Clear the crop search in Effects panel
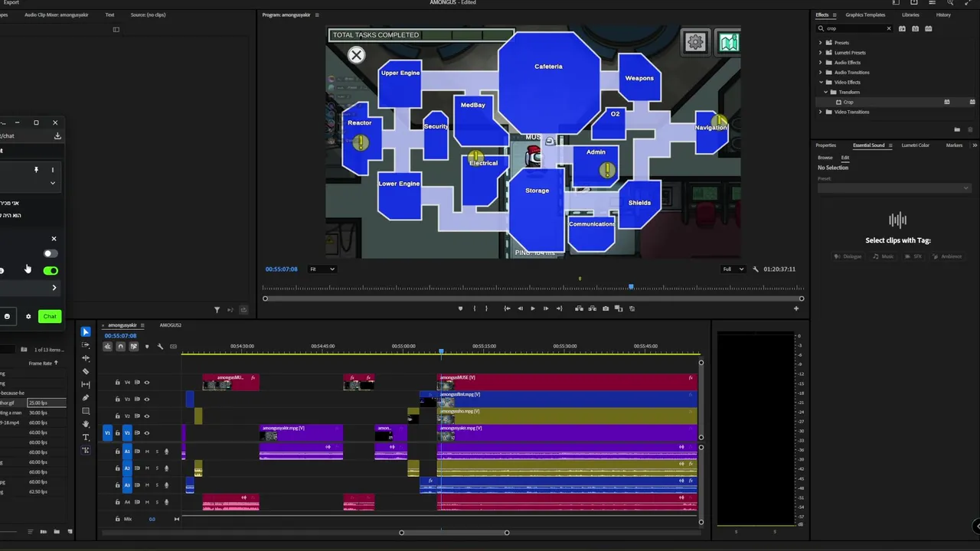The width and height of the screenshot is (980, 551). [889, 28]
